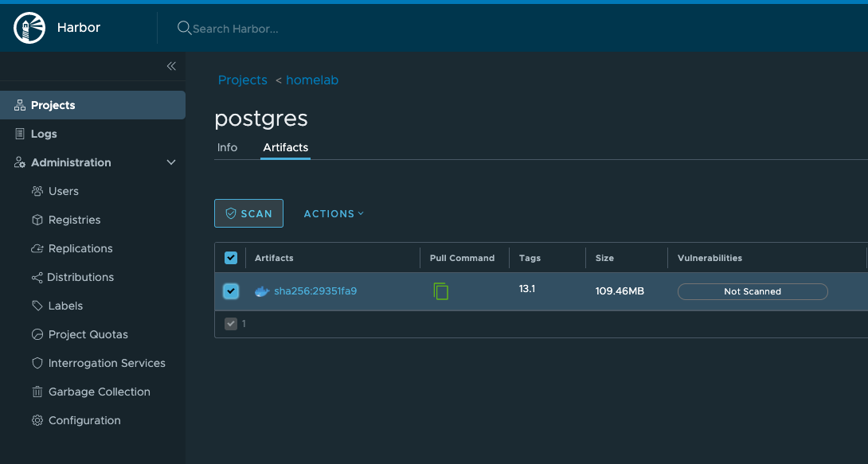The image size is (868, 464).
Task: Click the Vulnerabilities column header
Action: point(710,259)
